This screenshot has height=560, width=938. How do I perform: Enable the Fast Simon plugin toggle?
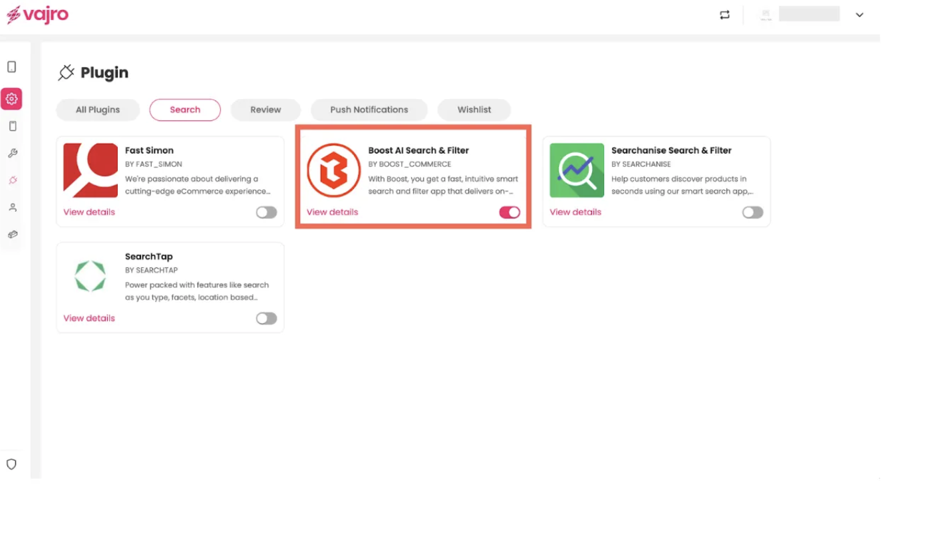pyautogui.click(x=267, y=213)
